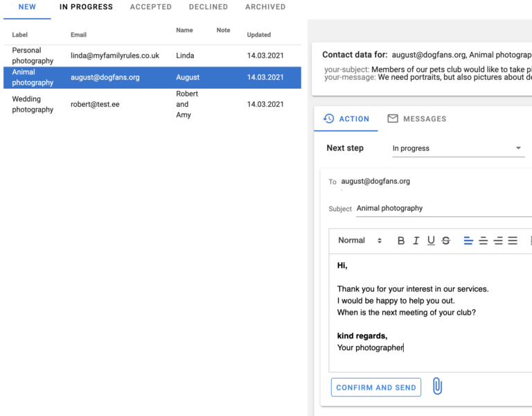The width and height of the screenshot is (532, 416).
Task: Click the name August in selected row
Action: tap(188, 78)
